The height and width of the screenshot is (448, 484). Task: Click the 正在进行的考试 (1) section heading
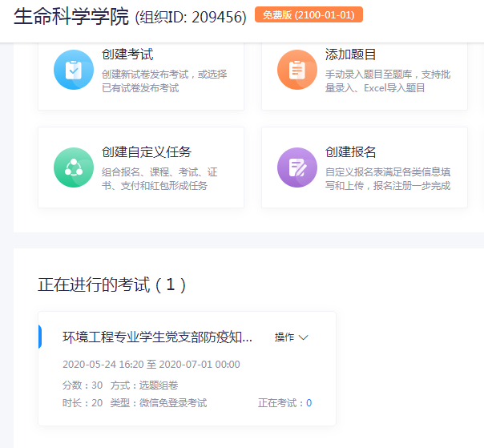[x=112, y=285]
